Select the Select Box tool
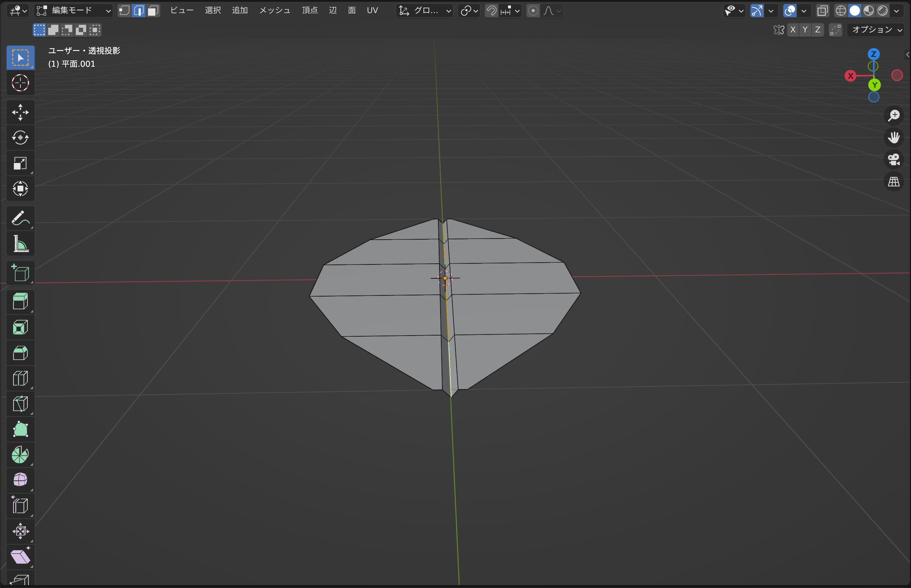The height and width of the screenshot is (588, 911). point(20,58)
